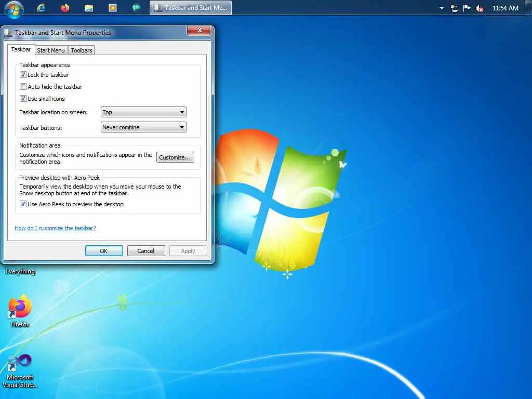Image resolution: width=532 pixels, height=399 pixels.
Task: Open Action Center flag icon
Action: click(467, 8)
